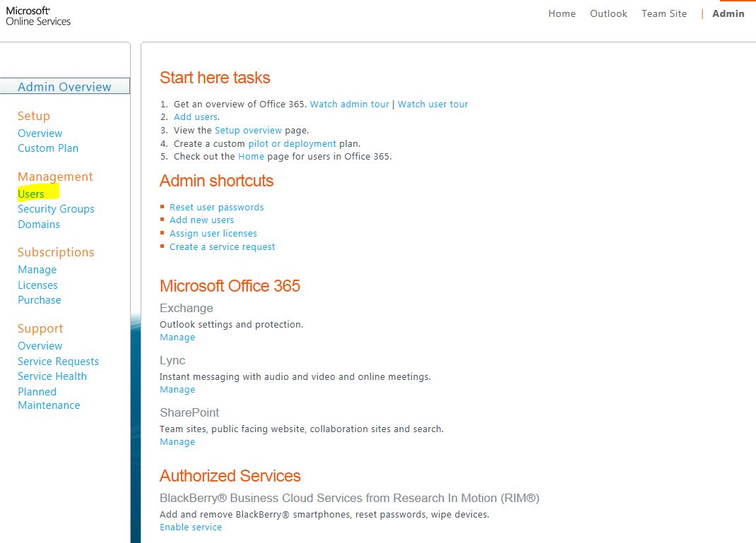Click Add users in start tasks
The width and height of the screenshot is (756, 543).
[196, 117]
